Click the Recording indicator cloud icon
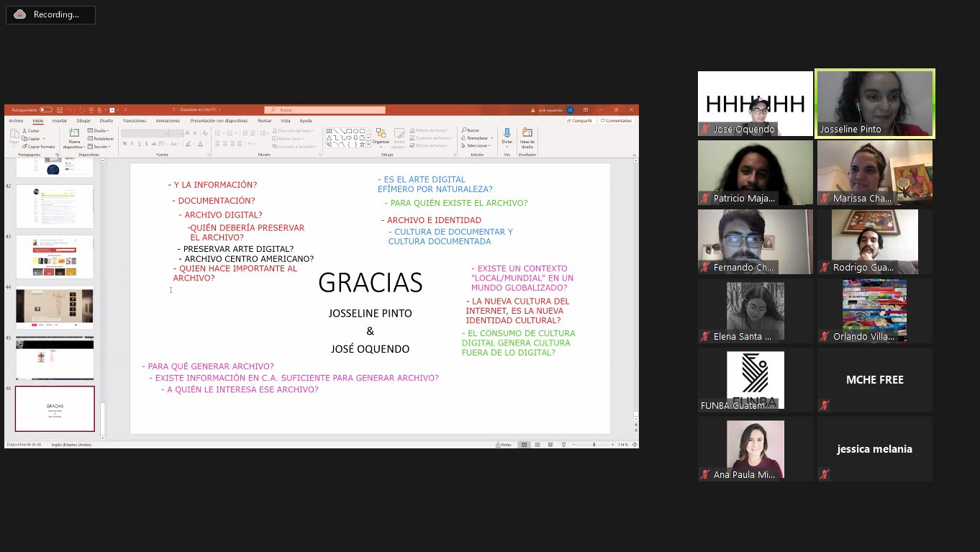The height and width of the screenshot is (552, 980). point(20,14)
